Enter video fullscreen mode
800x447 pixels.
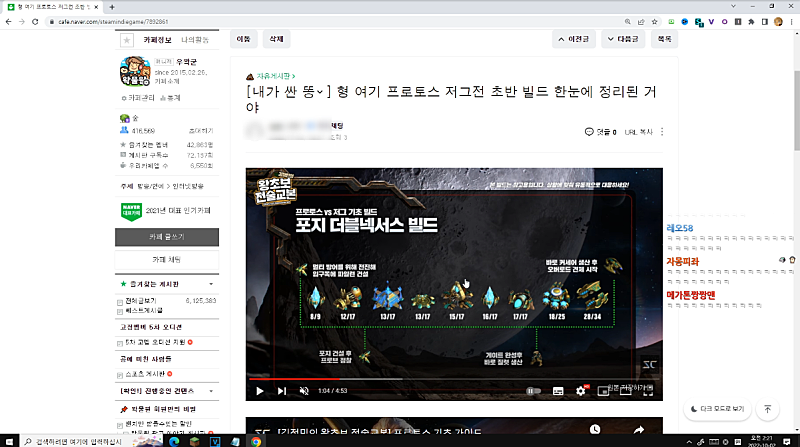648,391
